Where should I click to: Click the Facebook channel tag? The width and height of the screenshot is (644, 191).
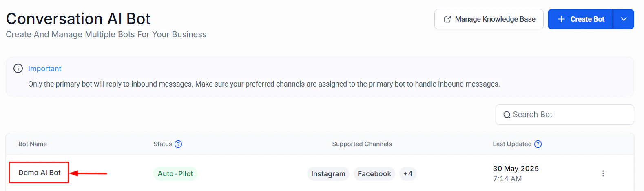374,173
